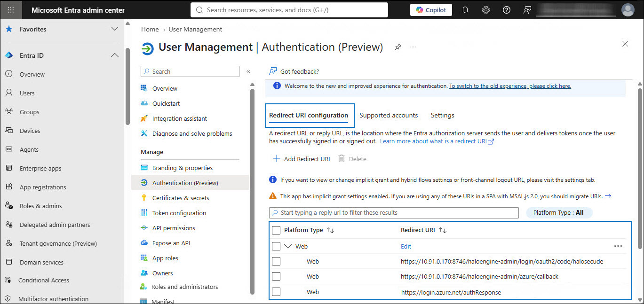The image size is (644, 304).
Task: Open the Copilot button
Action: click(x=431, y=10)
